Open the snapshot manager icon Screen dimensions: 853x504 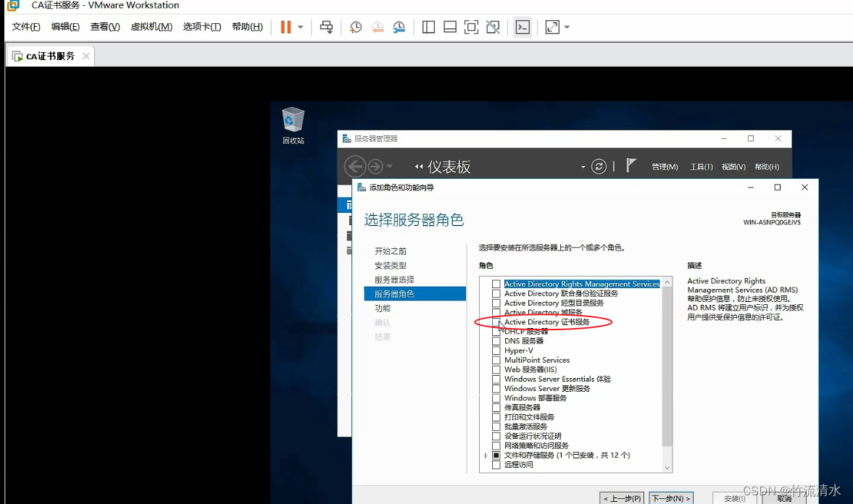point(399,28)
